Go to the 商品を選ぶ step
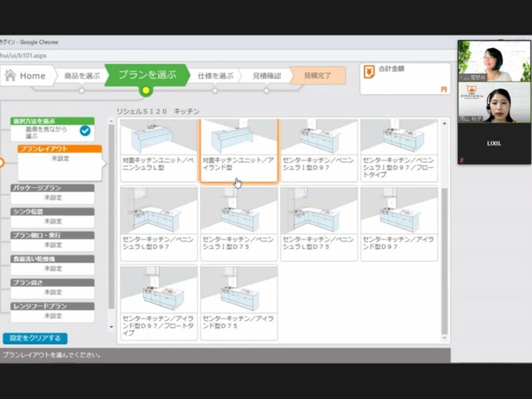 pyautogui.click(x=82, y=76)
